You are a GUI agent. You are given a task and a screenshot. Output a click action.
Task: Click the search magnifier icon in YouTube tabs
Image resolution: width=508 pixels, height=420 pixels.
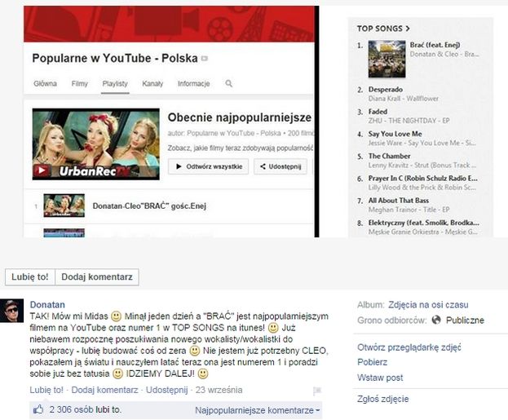[x=229, y=84]
